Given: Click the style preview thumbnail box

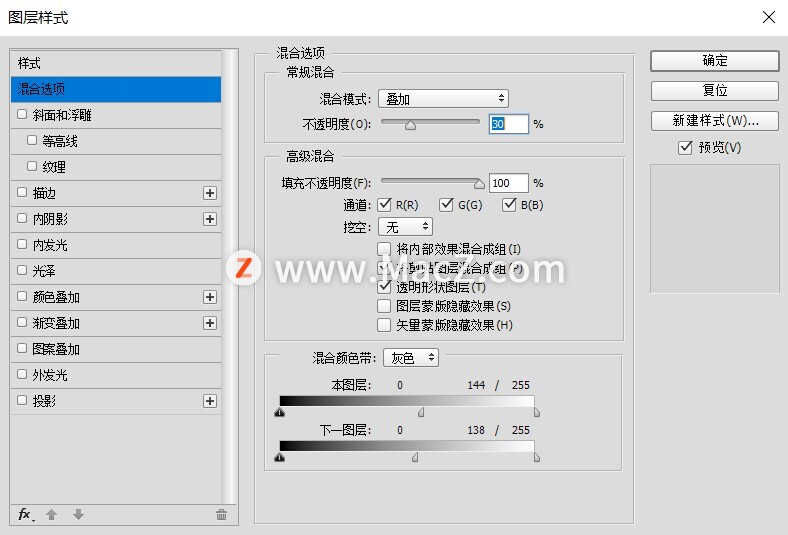Looking at the screenshot, I should click(715, 229).
